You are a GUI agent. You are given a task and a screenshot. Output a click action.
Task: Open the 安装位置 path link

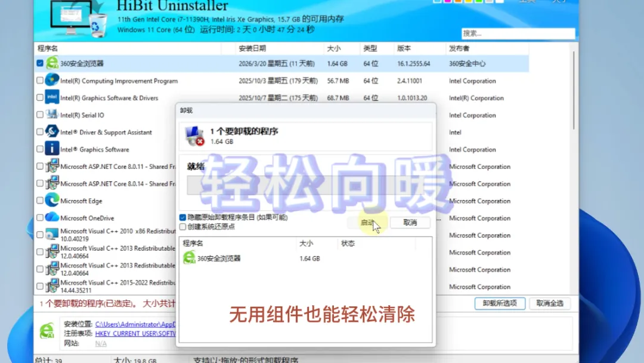click(x=135, y=324)
